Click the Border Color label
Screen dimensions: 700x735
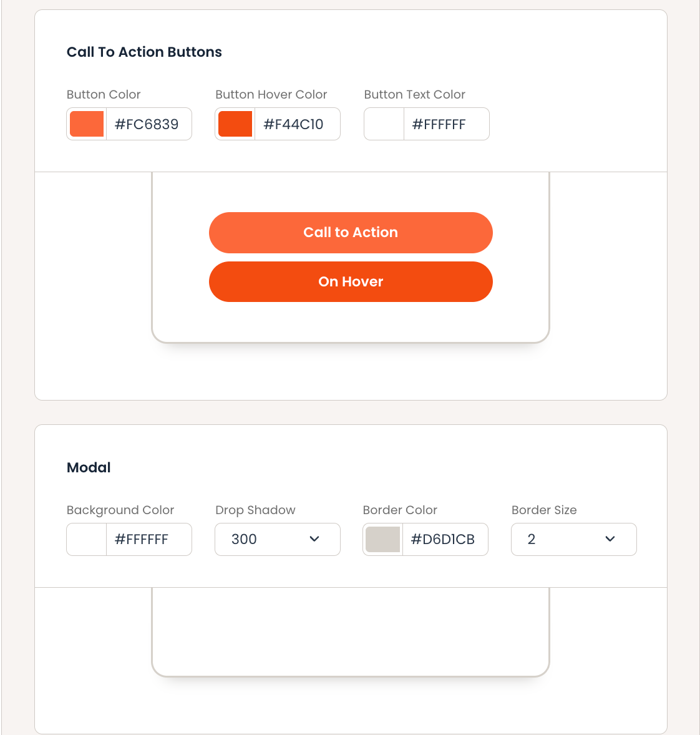[400, 510]
